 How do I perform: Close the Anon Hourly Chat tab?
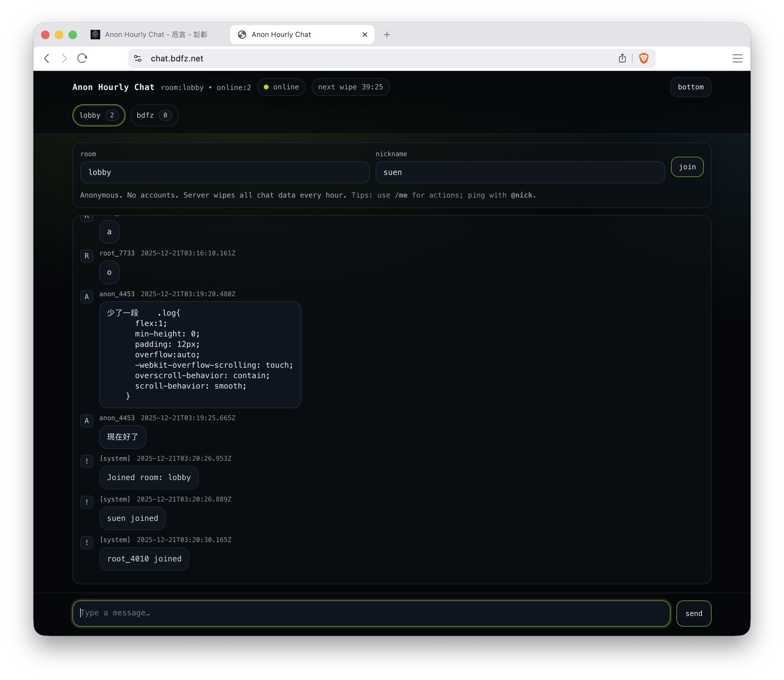coord(365,35)
